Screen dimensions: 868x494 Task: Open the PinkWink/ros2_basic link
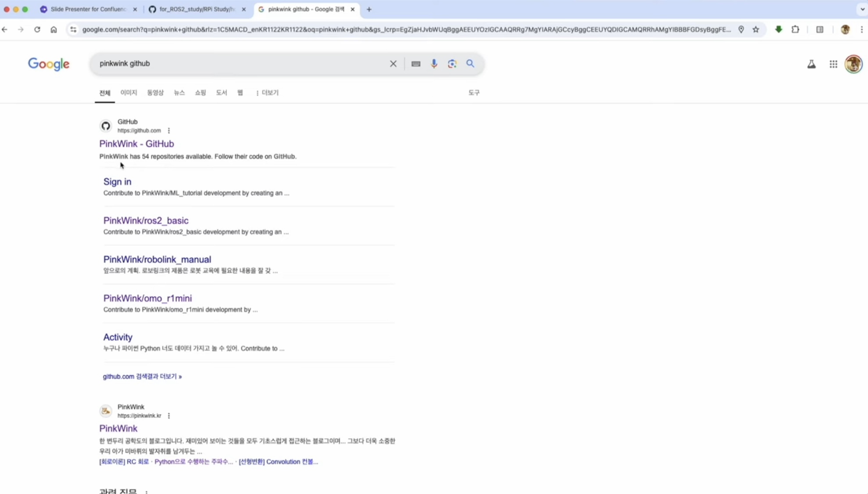(x=146, y=220)
